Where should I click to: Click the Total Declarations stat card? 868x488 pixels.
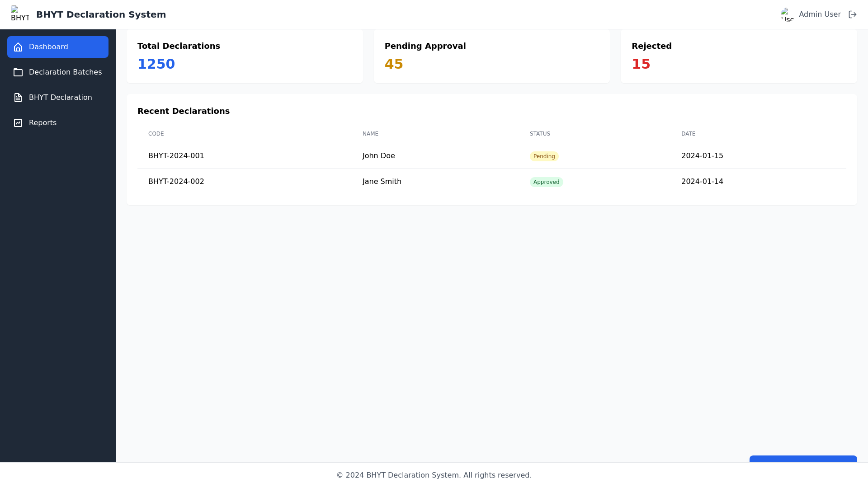click(244, 55)
